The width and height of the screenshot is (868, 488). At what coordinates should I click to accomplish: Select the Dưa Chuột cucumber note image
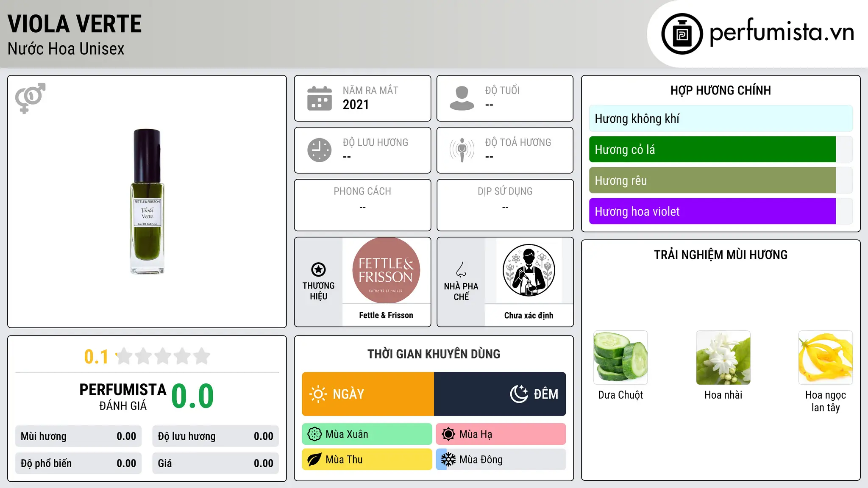pos(620,358)
